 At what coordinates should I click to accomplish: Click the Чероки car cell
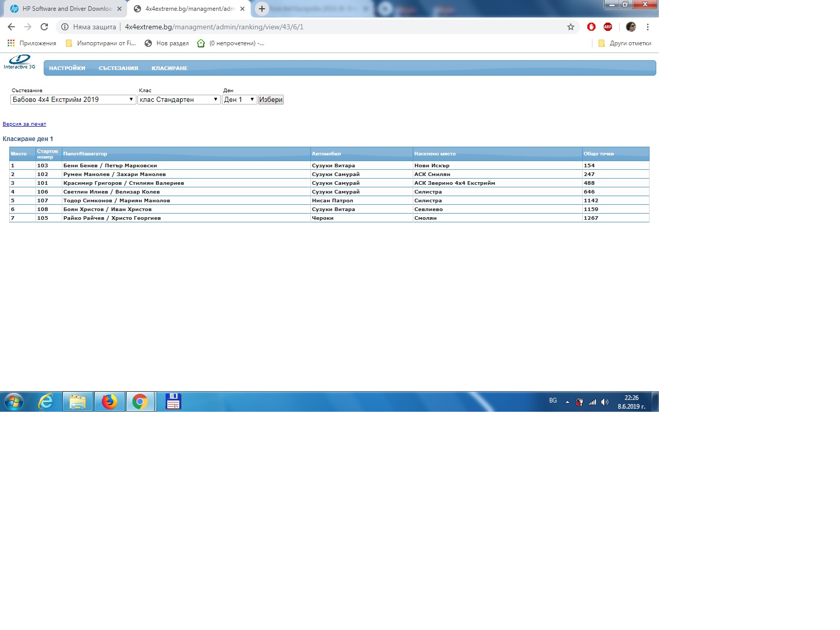point(361,218)
